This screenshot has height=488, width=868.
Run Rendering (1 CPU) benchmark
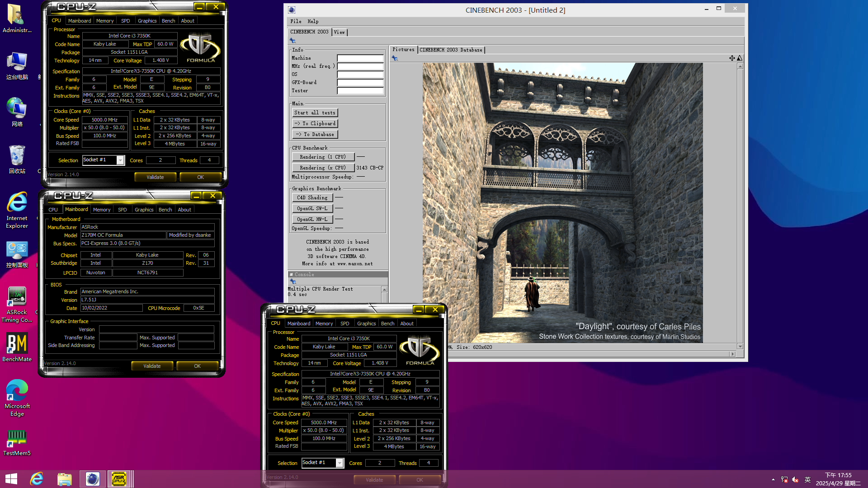[323, 157]
